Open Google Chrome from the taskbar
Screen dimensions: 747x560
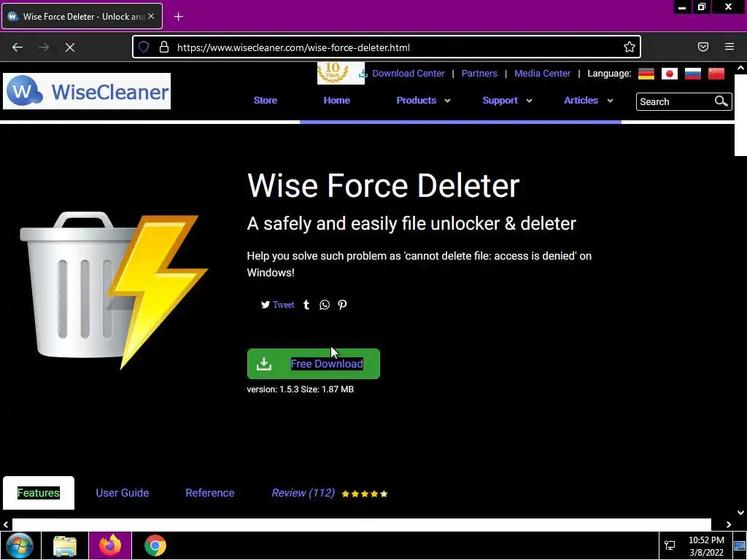tap(155, 545)
